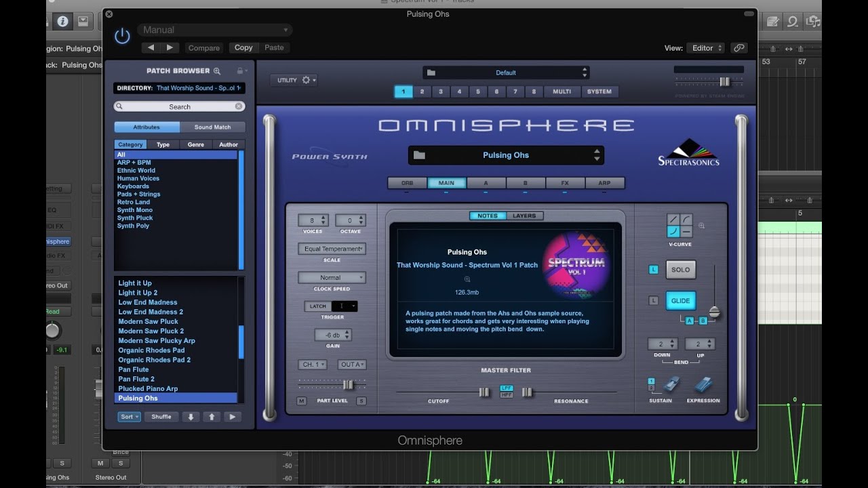Open the SYSTEM page
Viewport: 868px width, 488px height.
pos(599,91)
